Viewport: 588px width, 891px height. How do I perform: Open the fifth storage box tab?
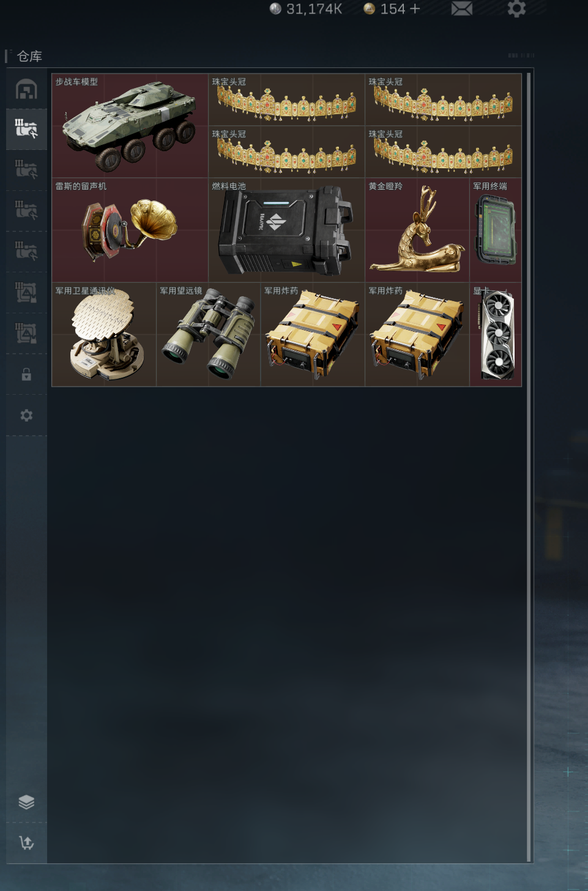point(26,252)
